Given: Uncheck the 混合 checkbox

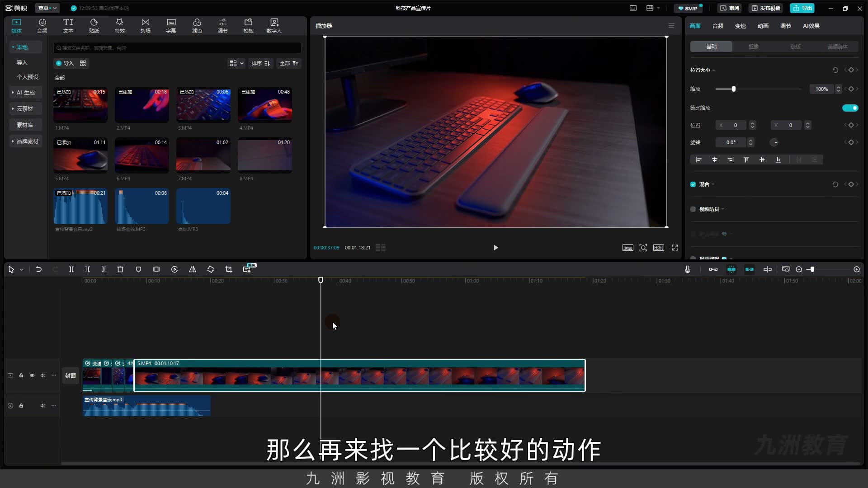Looking at the screenshot, I should (693, 184).
